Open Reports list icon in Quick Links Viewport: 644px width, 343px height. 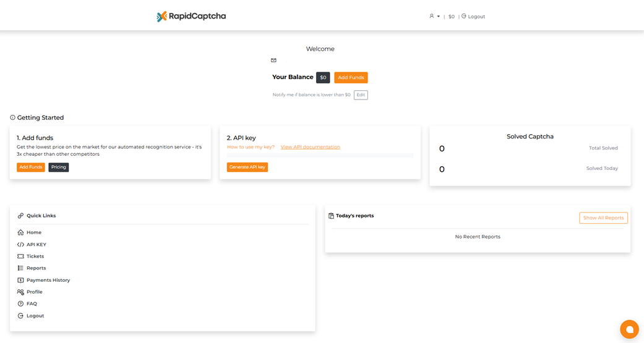click(x=20, y=268)
